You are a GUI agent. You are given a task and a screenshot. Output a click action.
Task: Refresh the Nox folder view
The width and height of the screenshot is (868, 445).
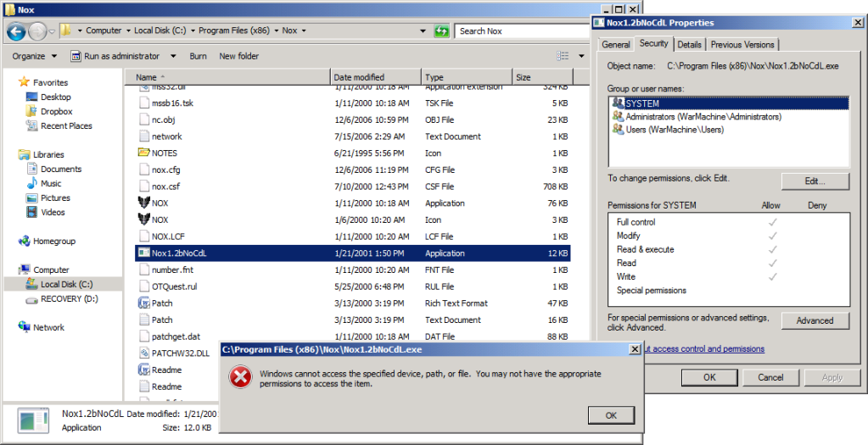pyautogui.click(x=441, y=31)
